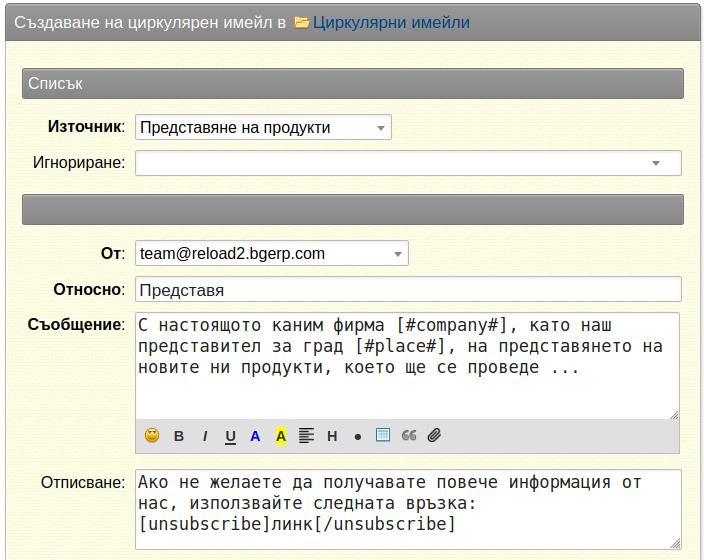The height and width of the screenshot is (560, 704).
Task: Open the Източник dropdown
Action: click(263, 127)
